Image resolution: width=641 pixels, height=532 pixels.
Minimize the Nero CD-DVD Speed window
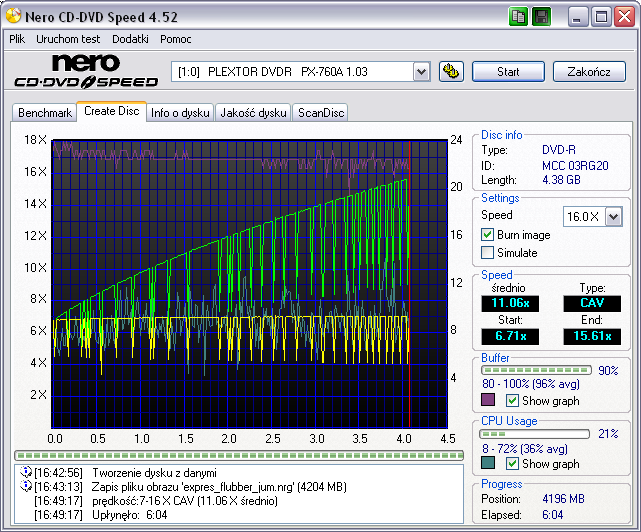[x=578, y=17]
